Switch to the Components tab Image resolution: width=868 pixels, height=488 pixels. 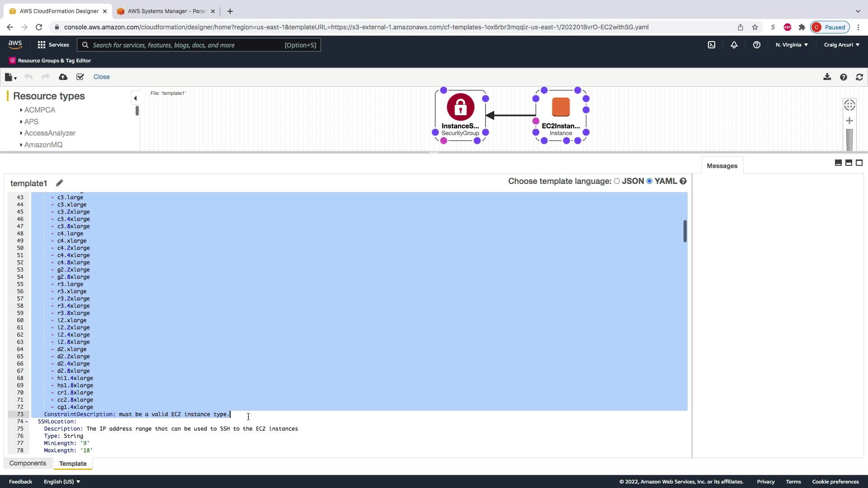click(28, 463)
